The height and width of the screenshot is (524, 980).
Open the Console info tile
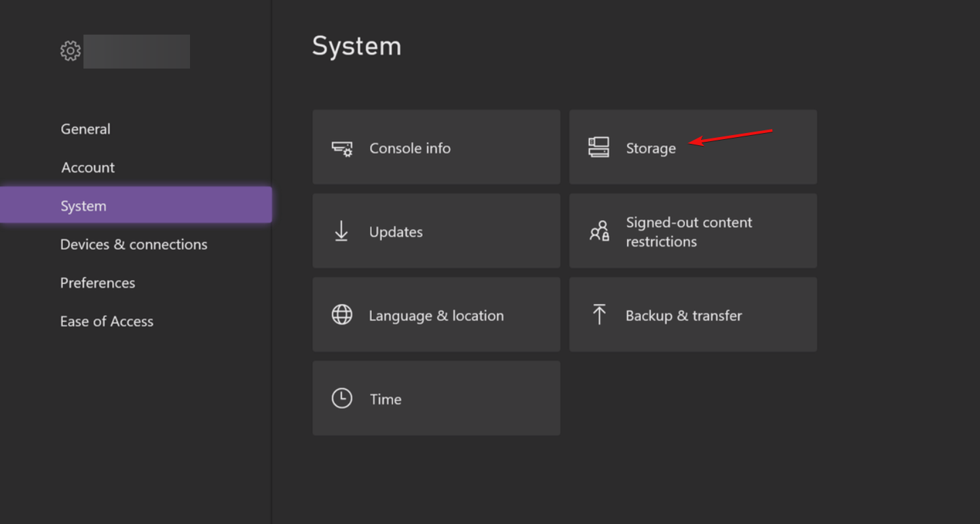pyautogui.click(x=436, y=147)
